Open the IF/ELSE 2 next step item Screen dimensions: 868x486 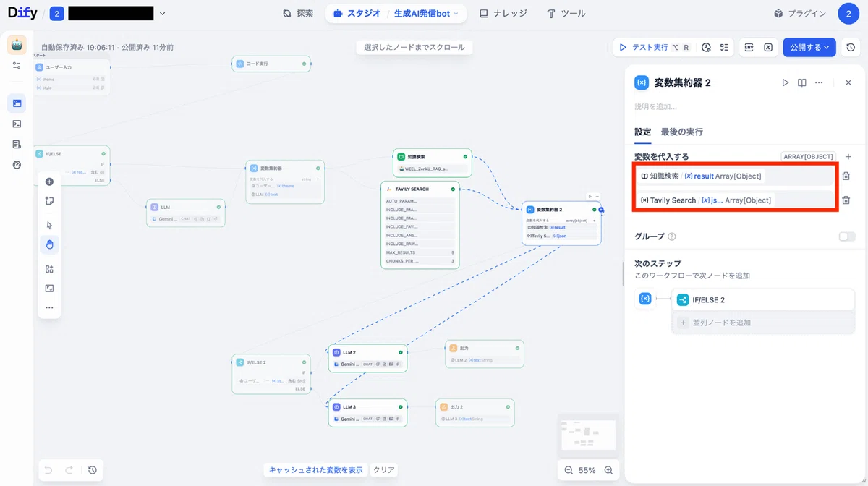763,299
